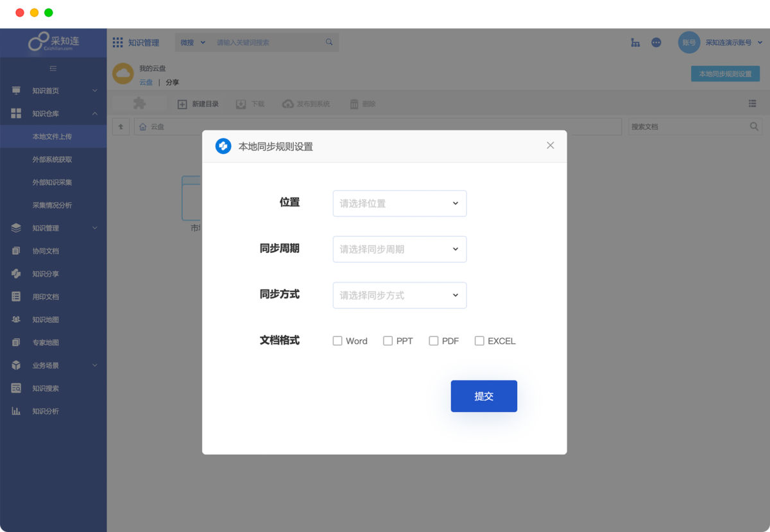The image size is (770, 532).
Task: Open the app grid icon beside 知识管理
Action: (x=117, y=42)
